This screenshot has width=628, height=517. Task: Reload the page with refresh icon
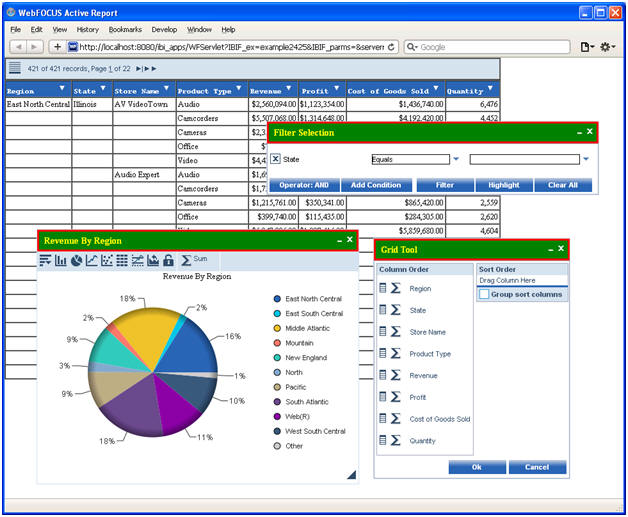[391, 47]
